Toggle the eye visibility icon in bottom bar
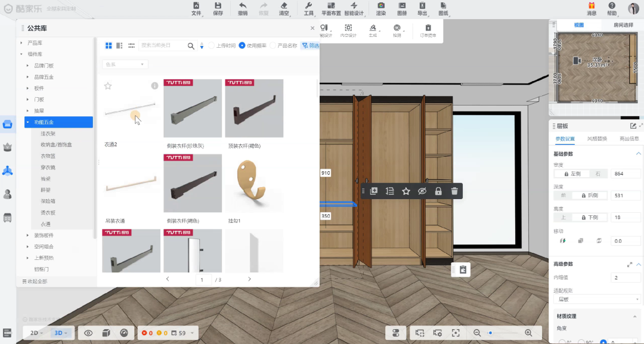 pyautogui.click(x=88, y=333)
